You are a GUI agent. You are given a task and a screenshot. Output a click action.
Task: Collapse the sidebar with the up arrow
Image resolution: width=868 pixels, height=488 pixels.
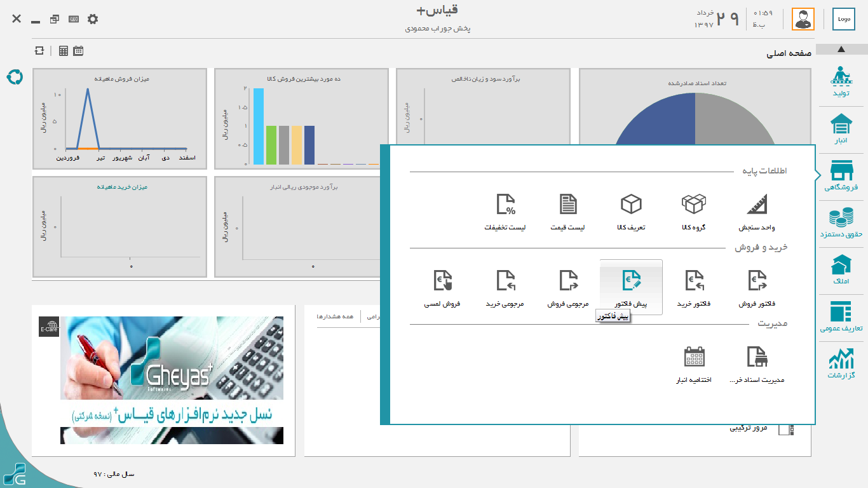[x=841, y=49]
